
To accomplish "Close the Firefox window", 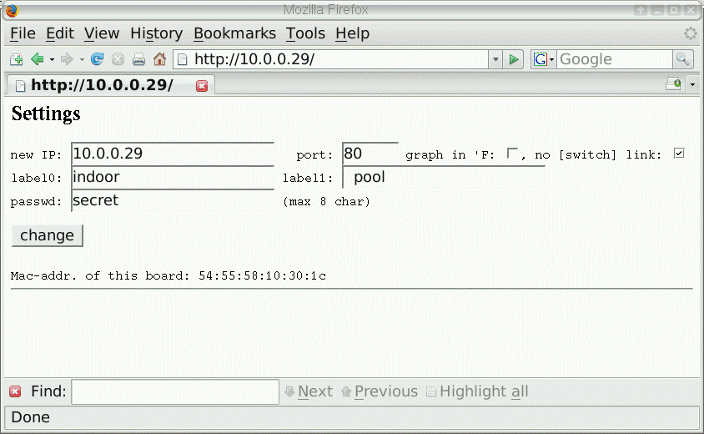I will point(691,10).
